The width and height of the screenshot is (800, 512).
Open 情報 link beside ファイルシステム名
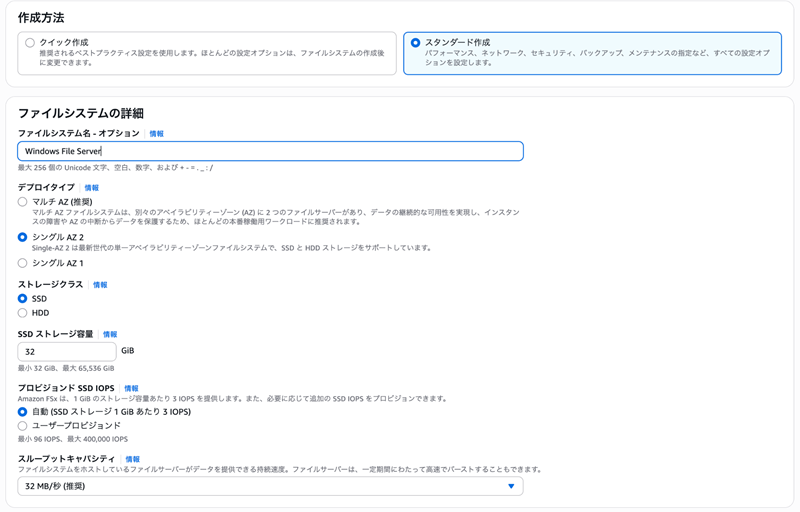tap(156, 134)
